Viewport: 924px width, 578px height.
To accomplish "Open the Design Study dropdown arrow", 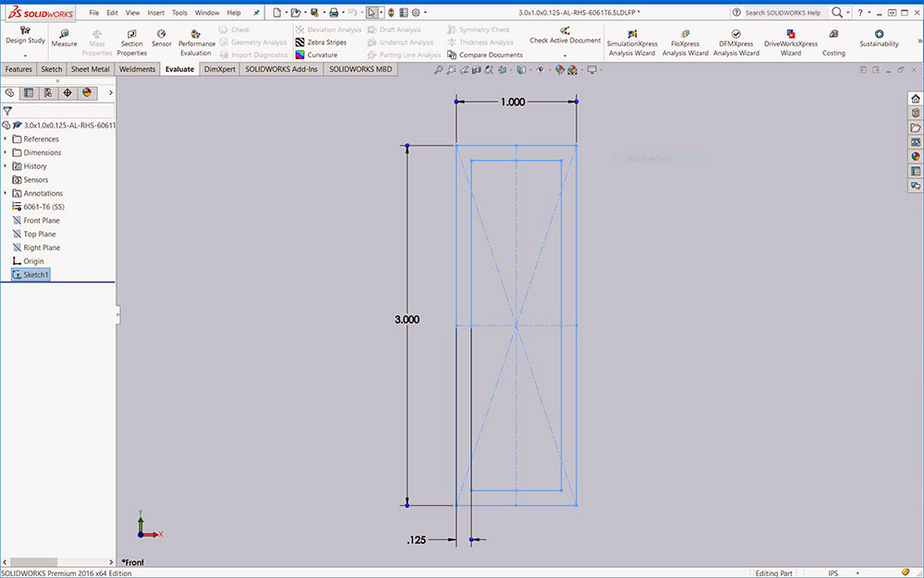I will coord(25,55).
